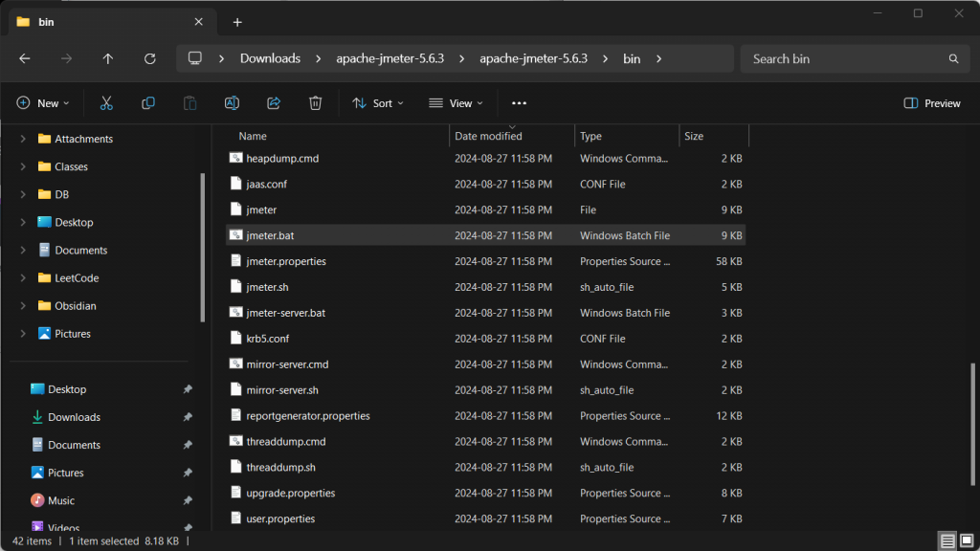
Task: Unpin Downloads from quick access
Action: (188, 417)
